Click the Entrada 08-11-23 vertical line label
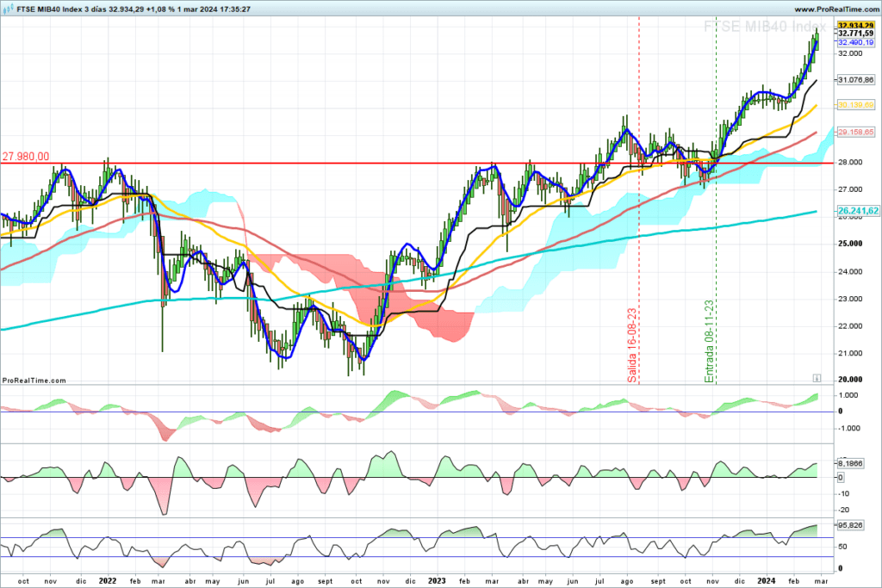The width and height of the screenshot is (882, 588). point(710,341)
